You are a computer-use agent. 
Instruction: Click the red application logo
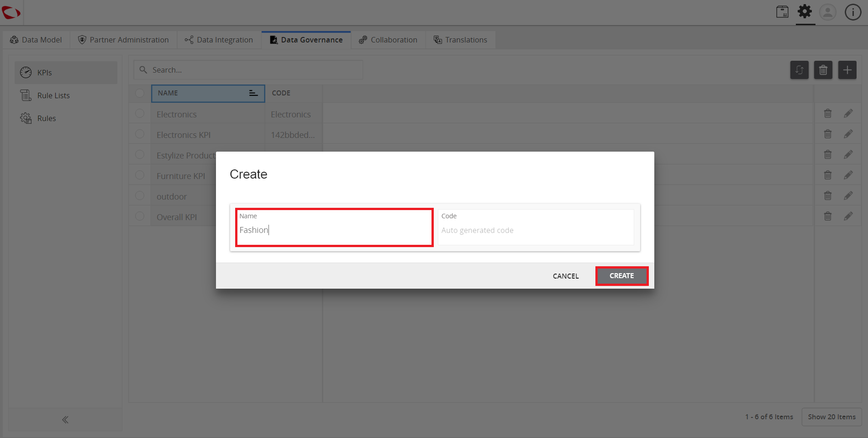click(11, 12)
